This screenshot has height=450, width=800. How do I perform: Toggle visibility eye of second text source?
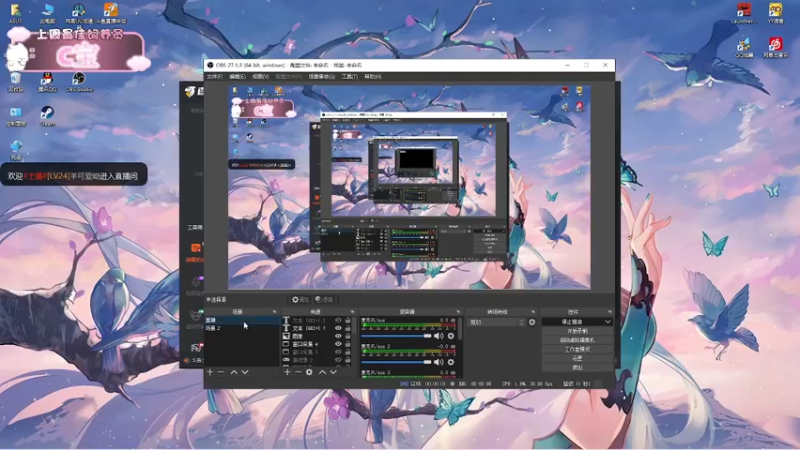[x=338, y=328]
